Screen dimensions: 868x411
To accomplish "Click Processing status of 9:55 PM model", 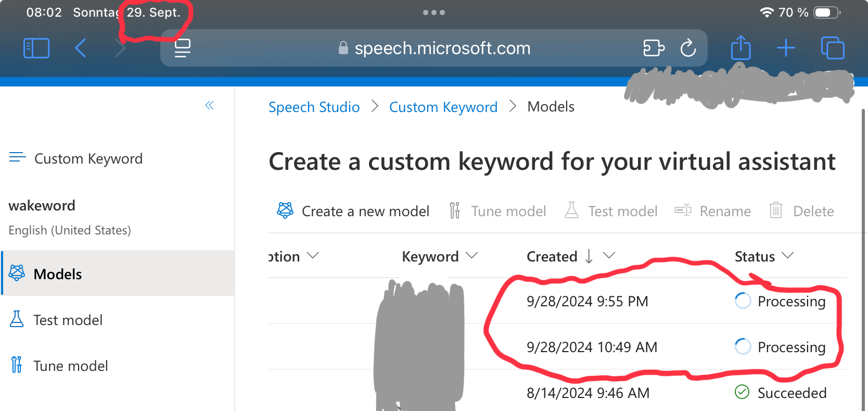I will 792,302.
